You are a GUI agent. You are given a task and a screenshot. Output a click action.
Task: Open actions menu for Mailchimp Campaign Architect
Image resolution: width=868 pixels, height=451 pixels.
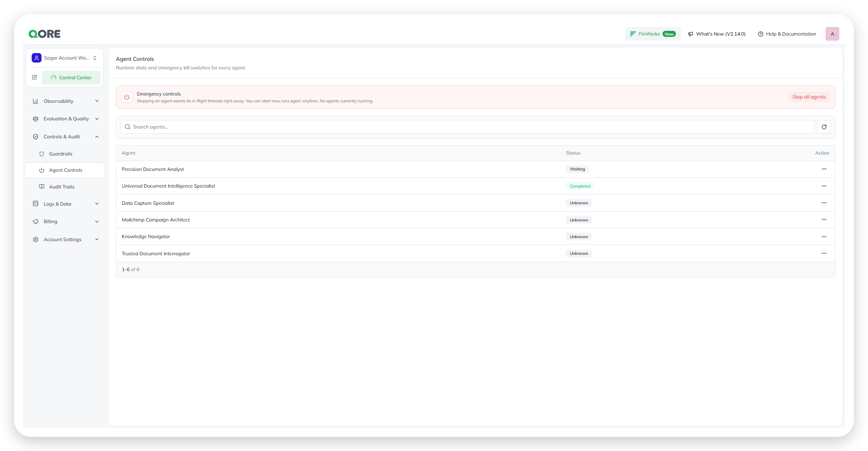tap(824, 220)
